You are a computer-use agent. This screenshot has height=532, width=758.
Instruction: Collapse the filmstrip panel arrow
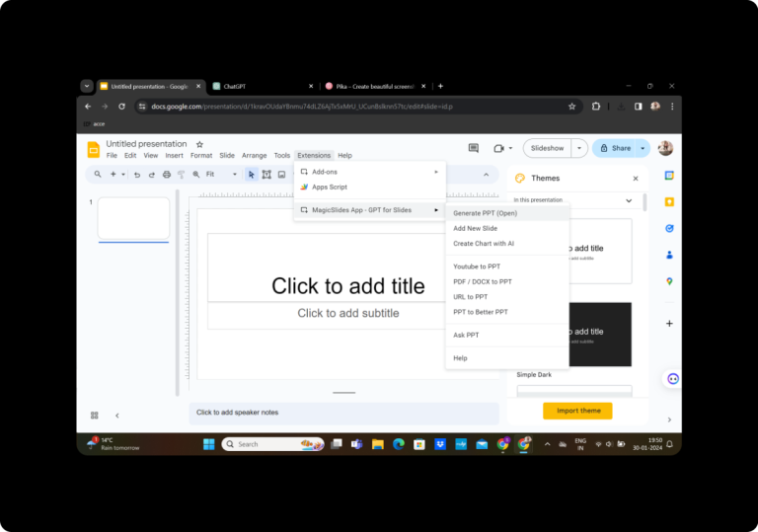[117, 416]
